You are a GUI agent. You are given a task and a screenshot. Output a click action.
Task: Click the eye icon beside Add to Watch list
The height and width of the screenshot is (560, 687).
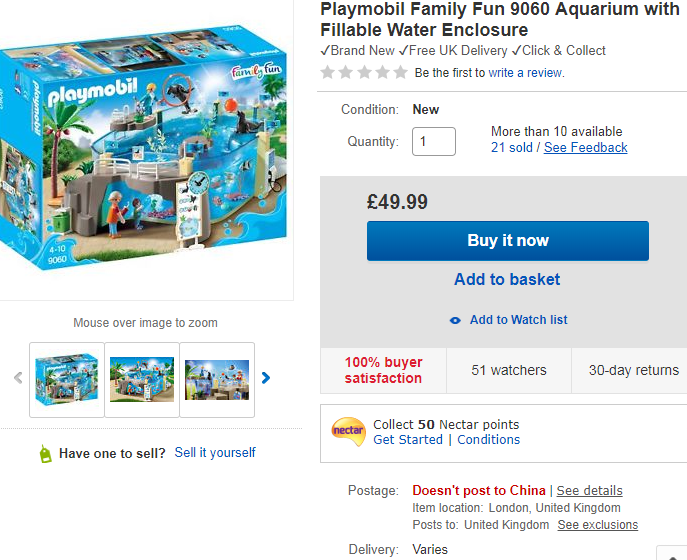(x=455, y=320)
